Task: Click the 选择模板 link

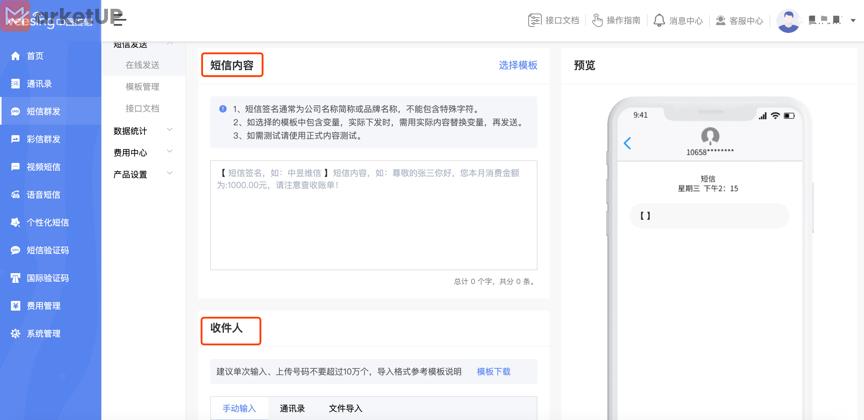Action: 518,65
